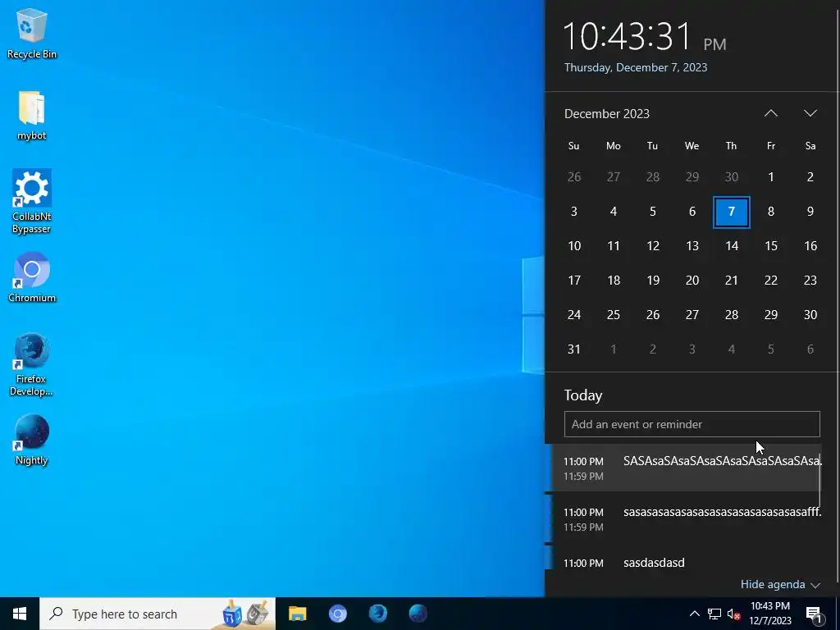Open Thursday, December 7, 2023 date link

coord(636,67)
